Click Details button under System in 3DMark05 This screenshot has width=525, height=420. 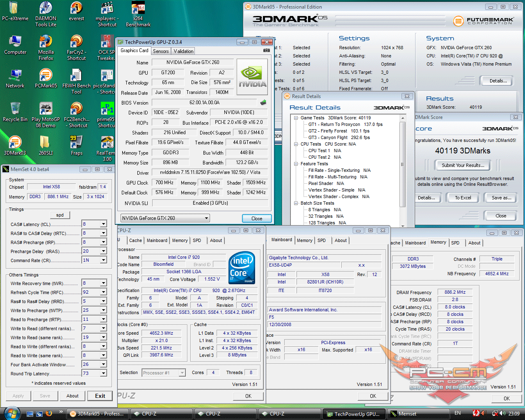(498, 81)
